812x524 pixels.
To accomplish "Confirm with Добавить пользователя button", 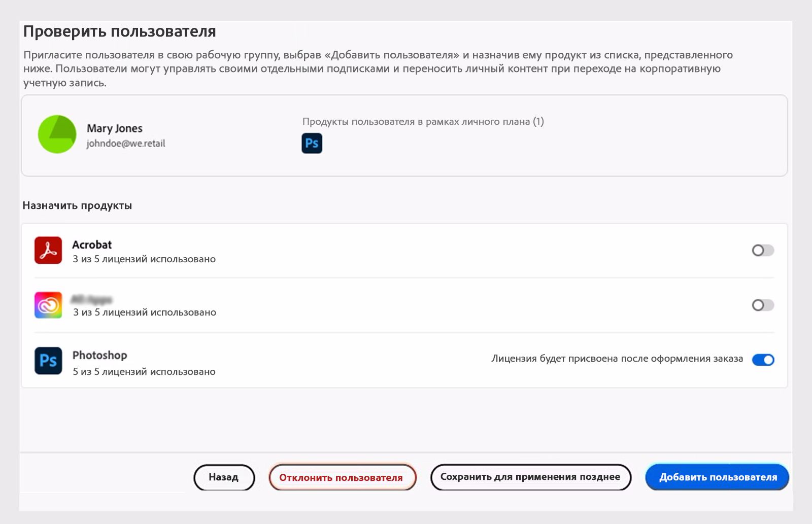I will 717,477.
